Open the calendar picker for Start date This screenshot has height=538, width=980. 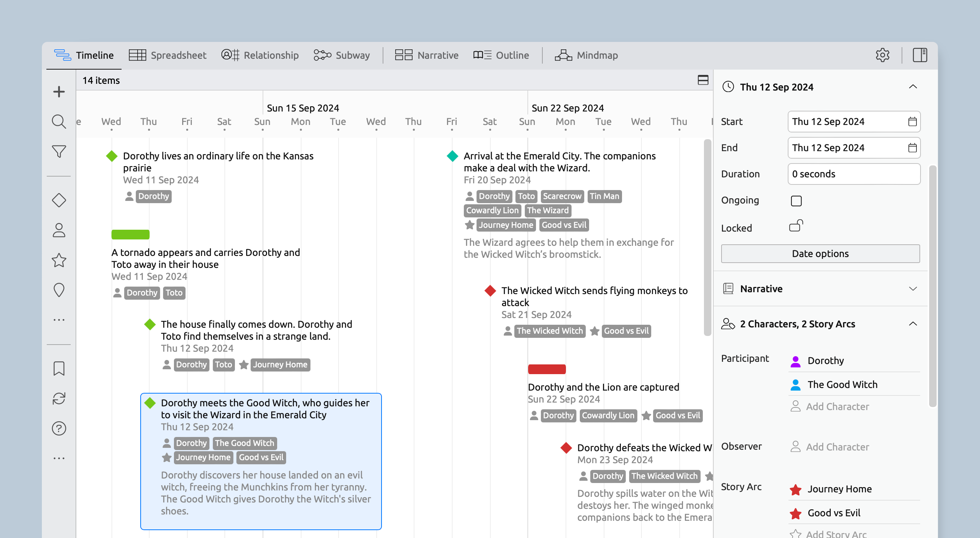click(x=912, y=122)
